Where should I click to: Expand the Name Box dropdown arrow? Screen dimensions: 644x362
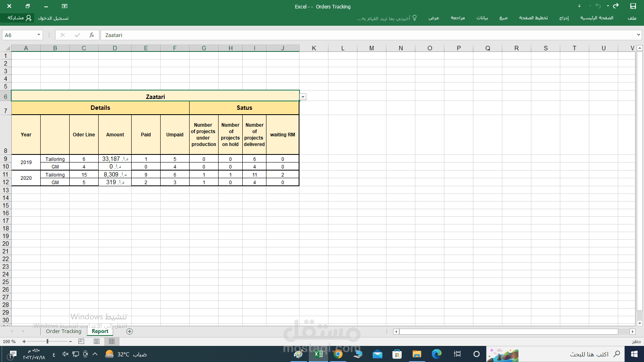39,35
